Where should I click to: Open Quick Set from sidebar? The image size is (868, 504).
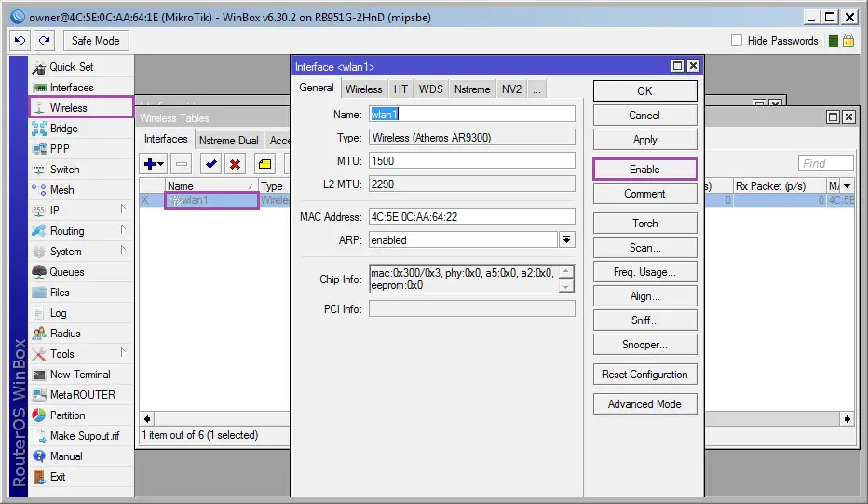click(x=71, y=67)
